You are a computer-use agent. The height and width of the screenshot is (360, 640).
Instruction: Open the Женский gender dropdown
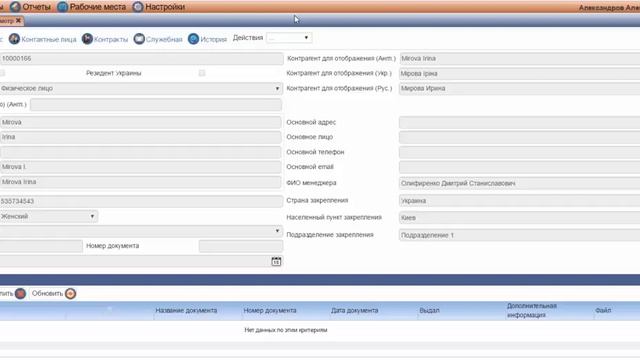coord(48,216)
